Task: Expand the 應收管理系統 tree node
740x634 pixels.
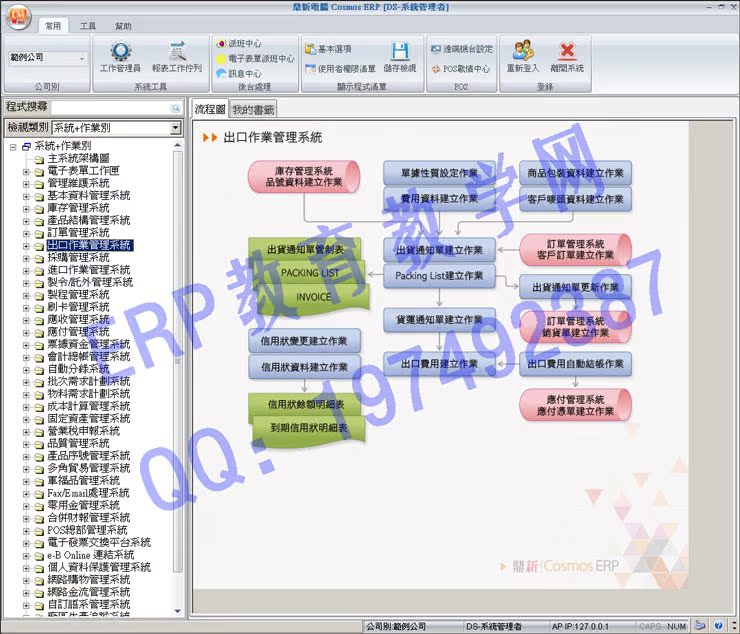Action: pos(26,321)
